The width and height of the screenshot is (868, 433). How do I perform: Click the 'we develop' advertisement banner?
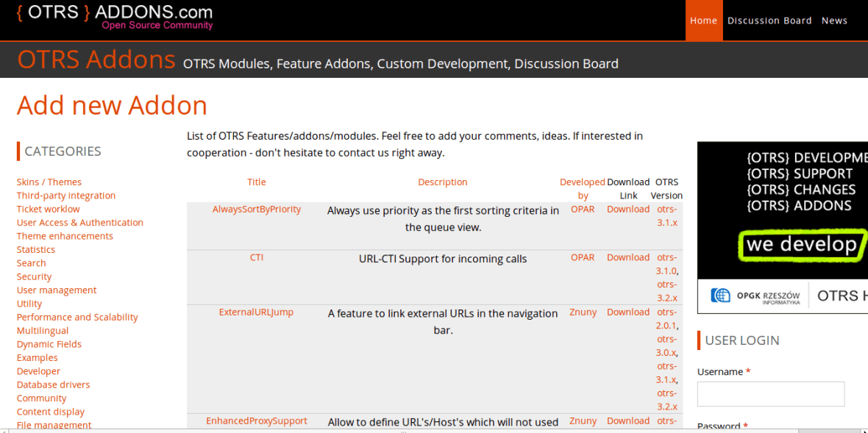point(801,245)
